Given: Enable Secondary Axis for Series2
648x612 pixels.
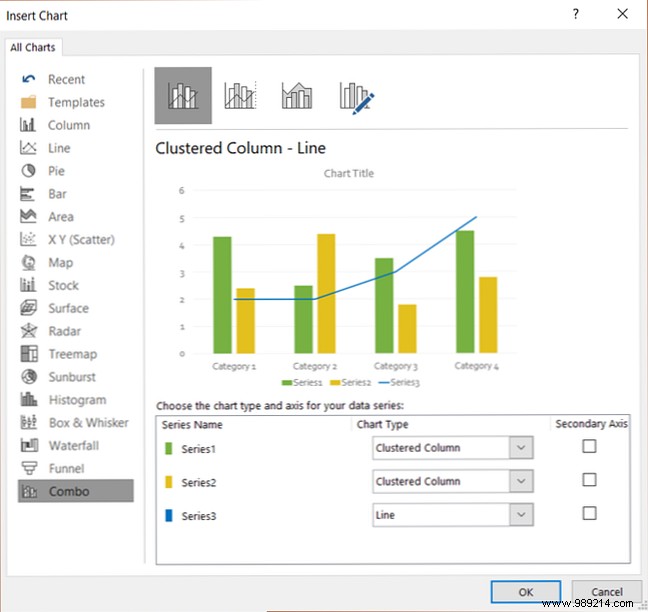Looking at the screenshot, I should point(589,480).
